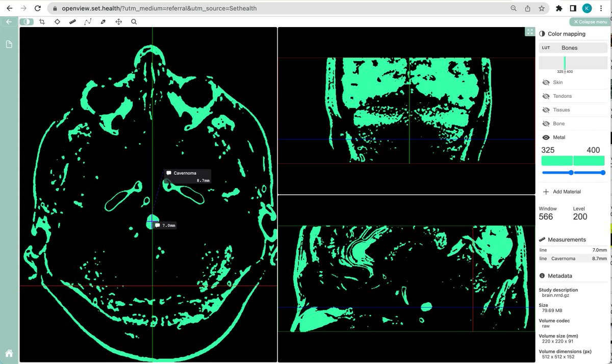Screen dimensions: 612x364
Task: Collapse the right-side menu panel
Action: 590,22
